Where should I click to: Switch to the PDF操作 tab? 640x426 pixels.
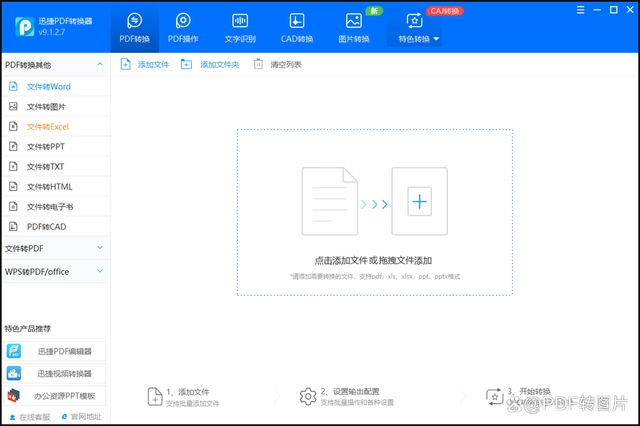click(183, 28)
